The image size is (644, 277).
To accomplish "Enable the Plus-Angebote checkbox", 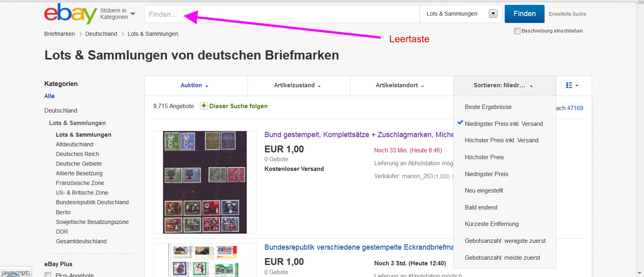I will pyautogui.click(x=48, y=275).
